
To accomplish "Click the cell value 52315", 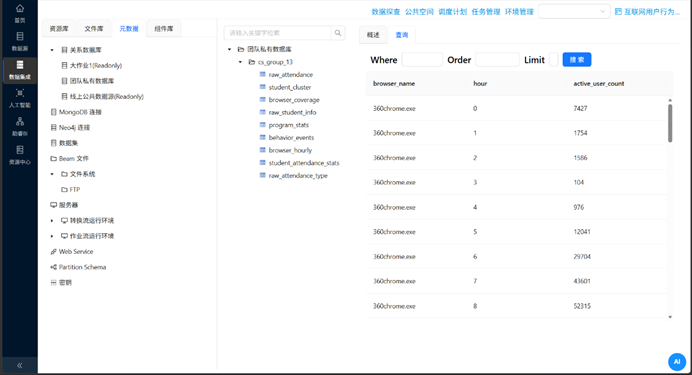I will pyautogui.click(x=582, y=306).
